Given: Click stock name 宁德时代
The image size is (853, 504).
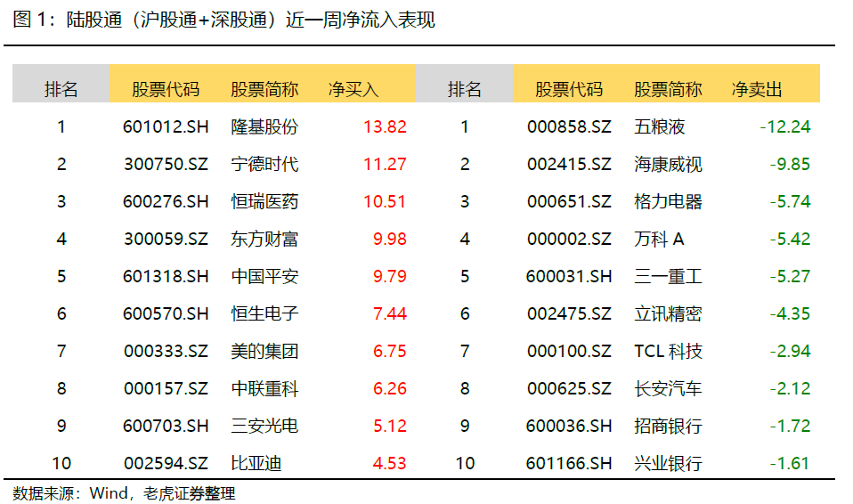Looking at the screenshot, I should (264, 164).
